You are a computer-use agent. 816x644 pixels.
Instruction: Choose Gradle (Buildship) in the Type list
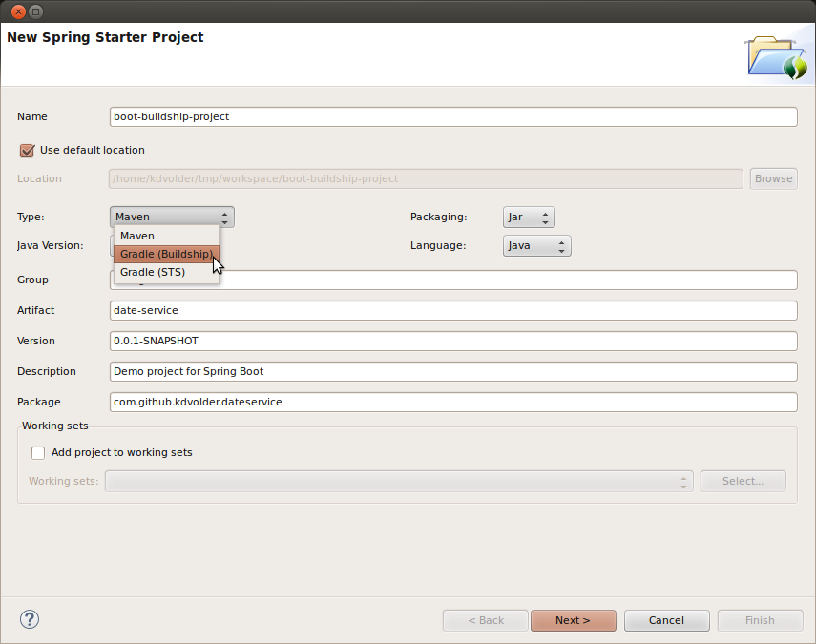point(166,254)
